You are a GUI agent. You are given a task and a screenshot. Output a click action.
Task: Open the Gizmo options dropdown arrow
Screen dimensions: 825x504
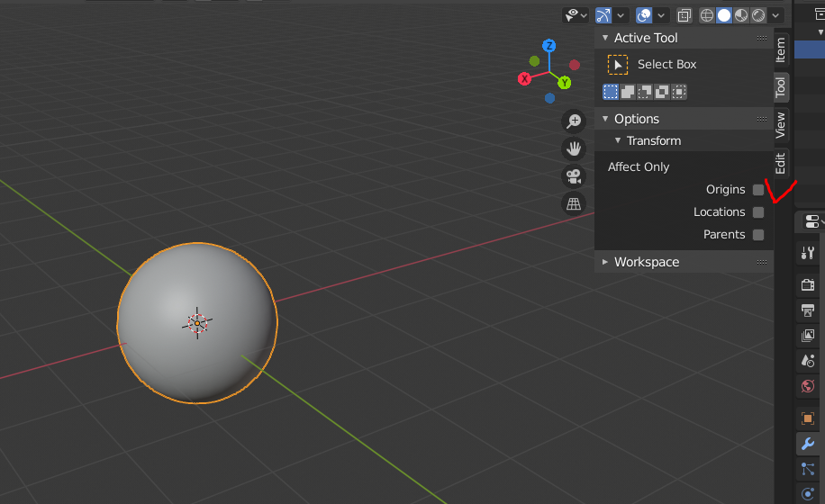pyautogui.click(x=621, y=16)
